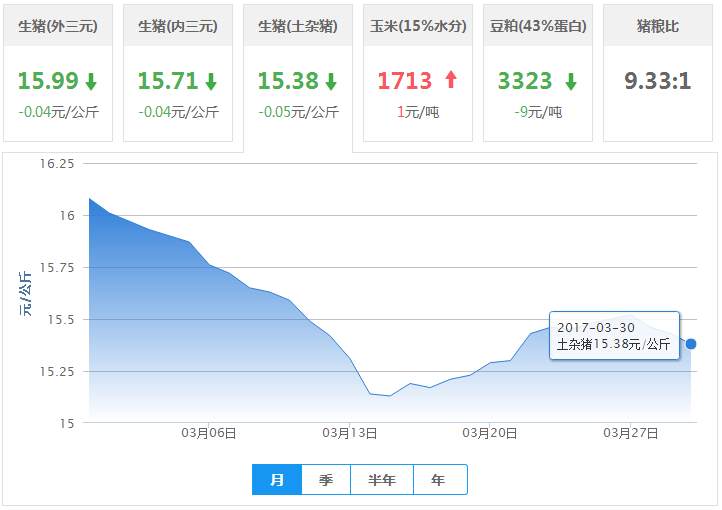Image resolution: width=722 pixels, height=510 pixels.
Task: Click the 03月06日 x-axis date label
Action: click(209, 434)
